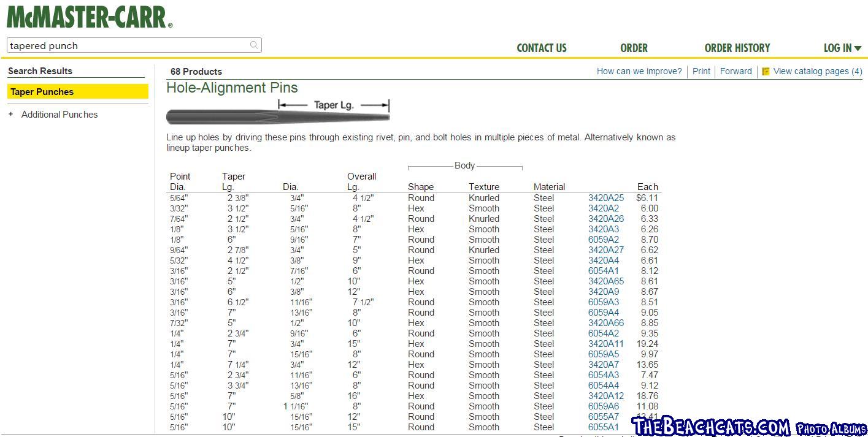Click the 'Shape' column header
This screenshot has height=437, width=868.
coord(421,187)
